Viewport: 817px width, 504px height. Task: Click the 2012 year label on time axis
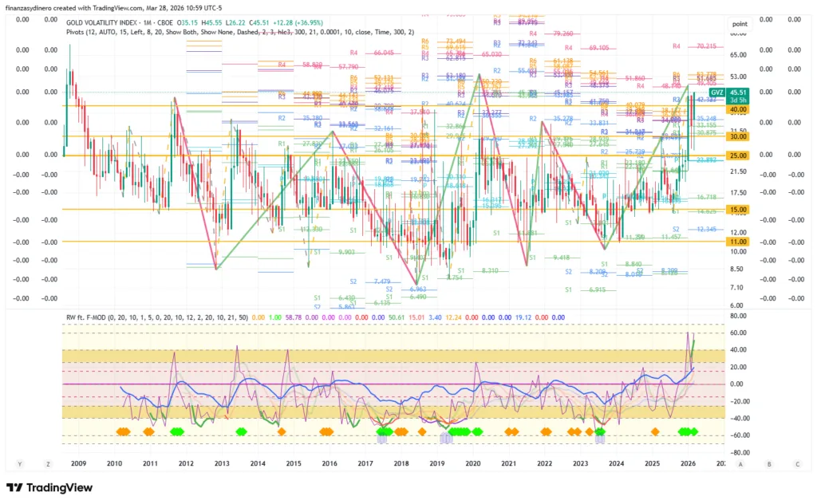(x=186, y=463)
